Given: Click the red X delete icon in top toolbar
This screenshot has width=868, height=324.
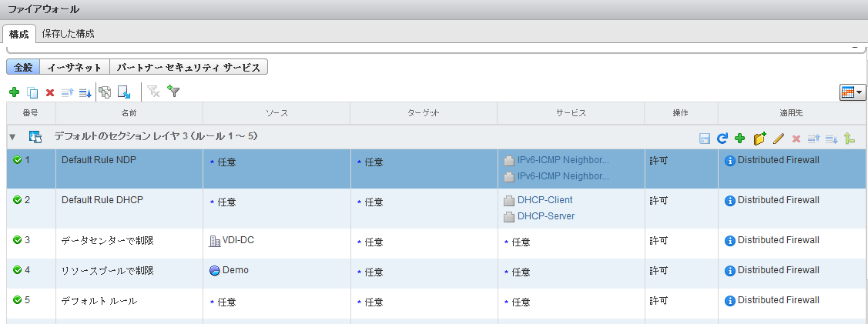Looking at the screenshot, I should [50, 92].
